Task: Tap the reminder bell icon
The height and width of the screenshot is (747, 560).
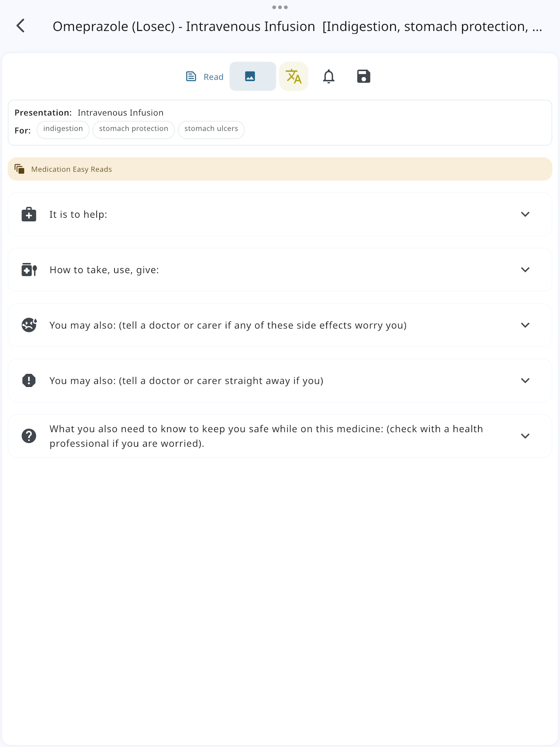Action: [329, 76]
